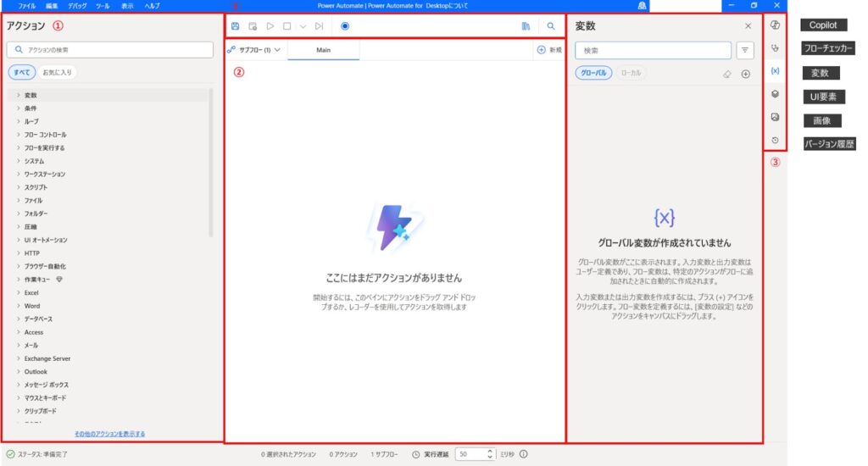Open the デバッグ menu
Screen dimensions: 868x466
(x=77, y=5)
